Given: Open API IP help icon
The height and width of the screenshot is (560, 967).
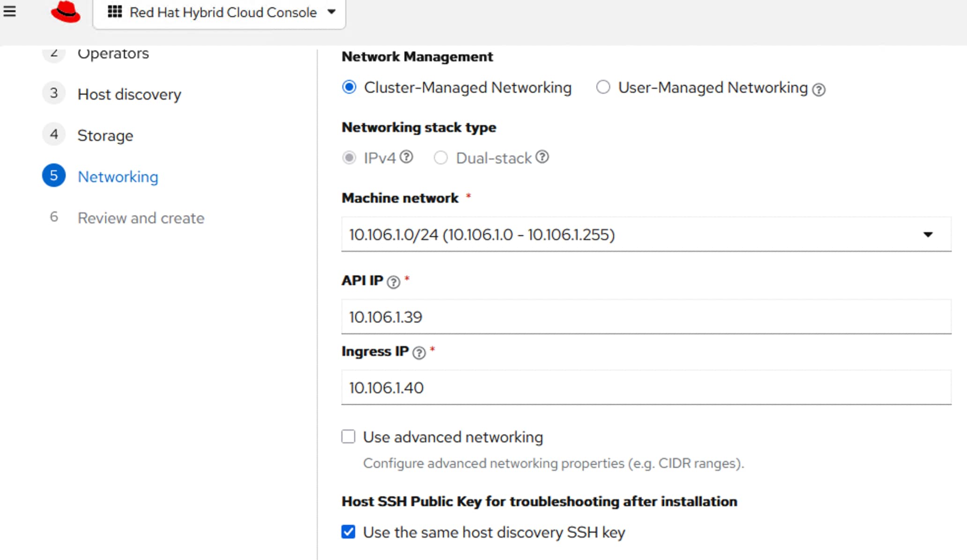Looking at the screenshot, I should pos(394,282).
